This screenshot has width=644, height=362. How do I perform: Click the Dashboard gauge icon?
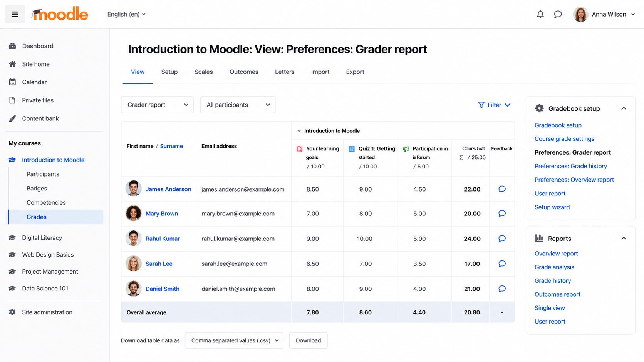[12, 46]
